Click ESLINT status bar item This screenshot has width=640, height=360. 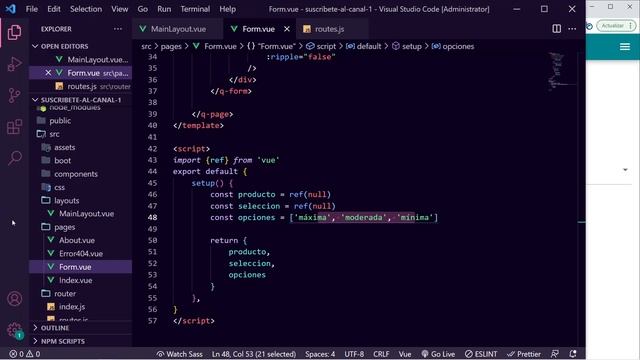tap(481, 354)
